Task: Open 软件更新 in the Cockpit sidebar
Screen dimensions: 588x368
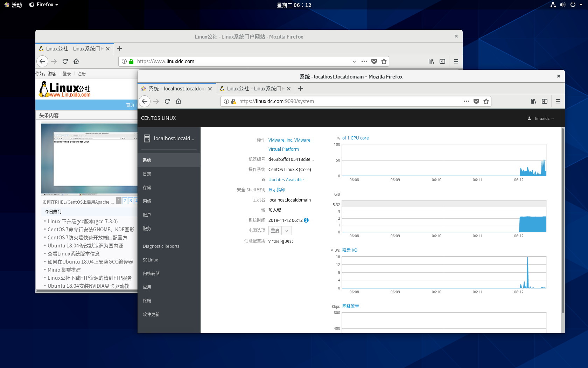Action: [169, 314]
